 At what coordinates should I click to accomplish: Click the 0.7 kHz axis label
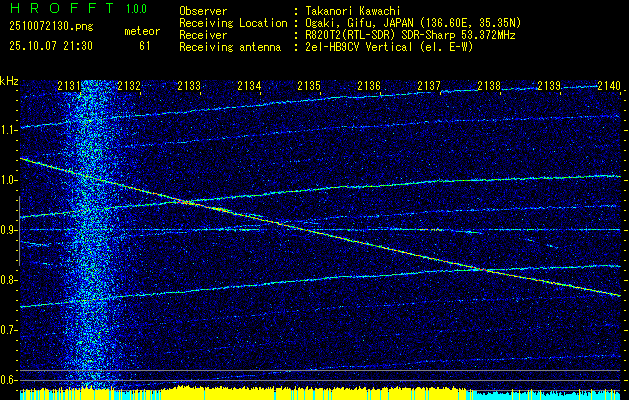(x=9, y=330)
